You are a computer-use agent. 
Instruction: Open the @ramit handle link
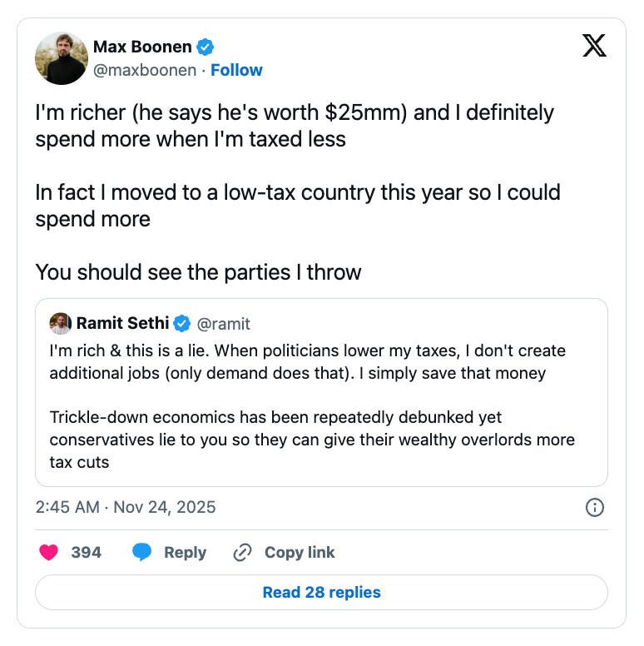click(224, 324)
